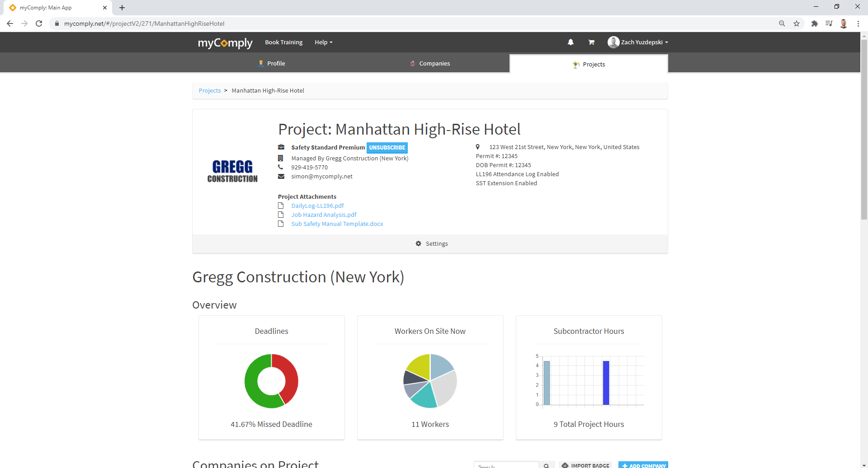This screenshot has height=468, width=868.
Task: Click the page vertical scrollbar
Action: click(x=864, y=130)
